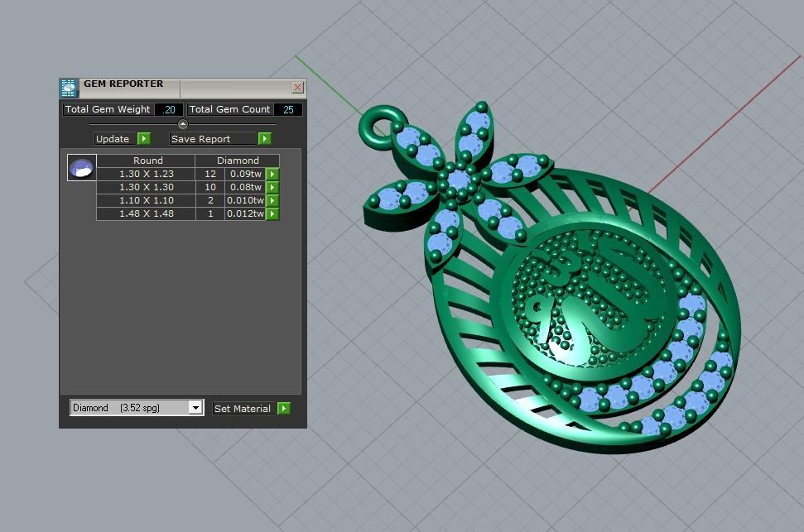Click the 1.10 X 1.10 size cell
Viewport: 804px width, 532px height.
[146, 201]
